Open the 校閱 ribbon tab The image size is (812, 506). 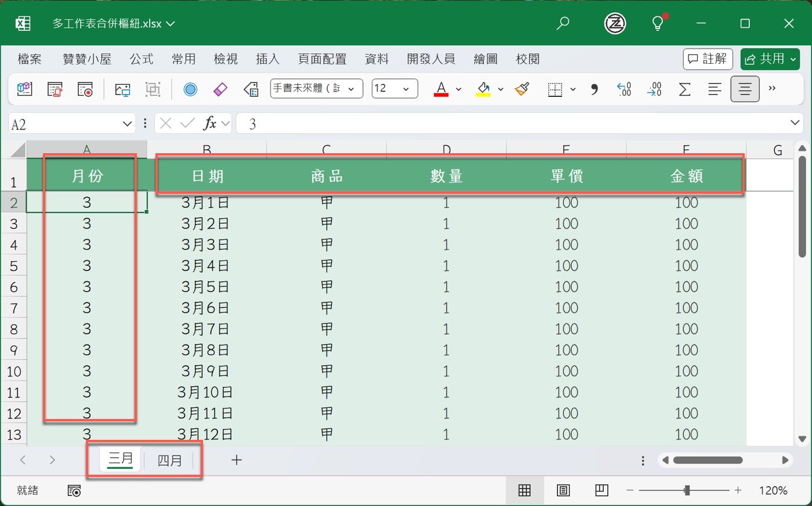click(528, 59)
